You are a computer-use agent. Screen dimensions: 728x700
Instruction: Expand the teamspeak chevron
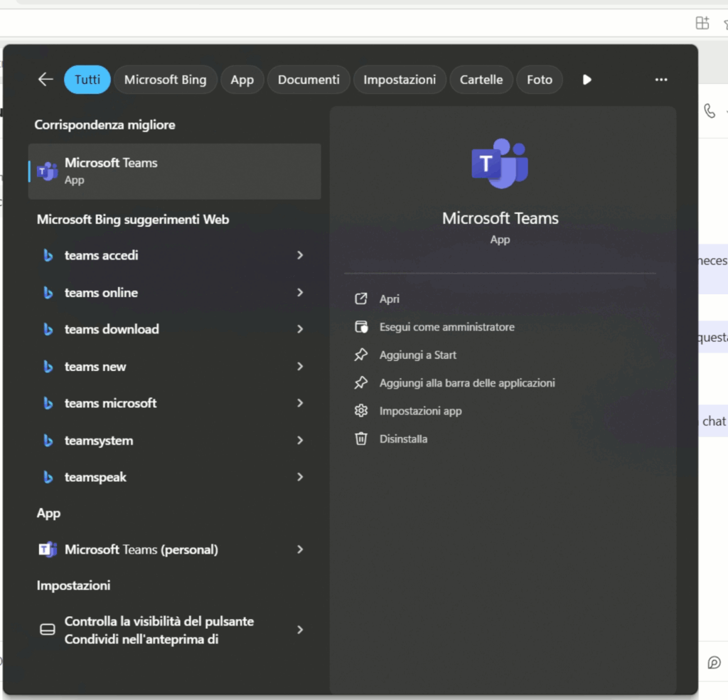[300, 477]
